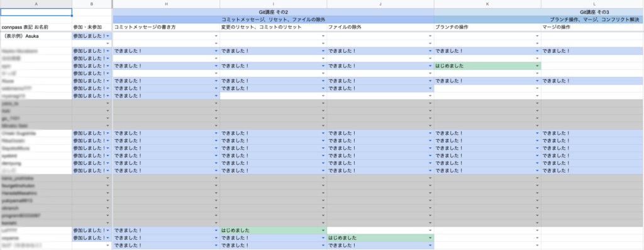Select the column A header

[x=36, y=4]
